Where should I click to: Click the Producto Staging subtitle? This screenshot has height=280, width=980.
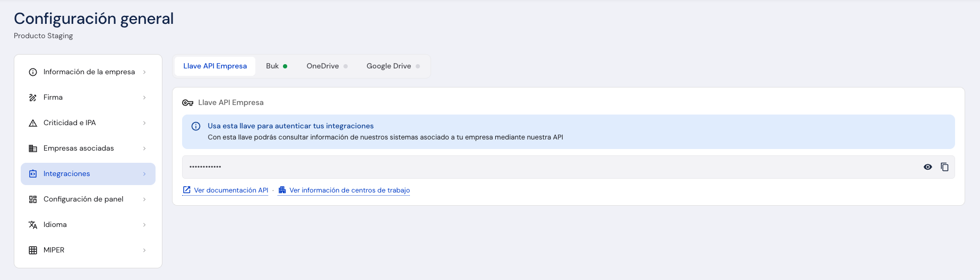point(43,36)
